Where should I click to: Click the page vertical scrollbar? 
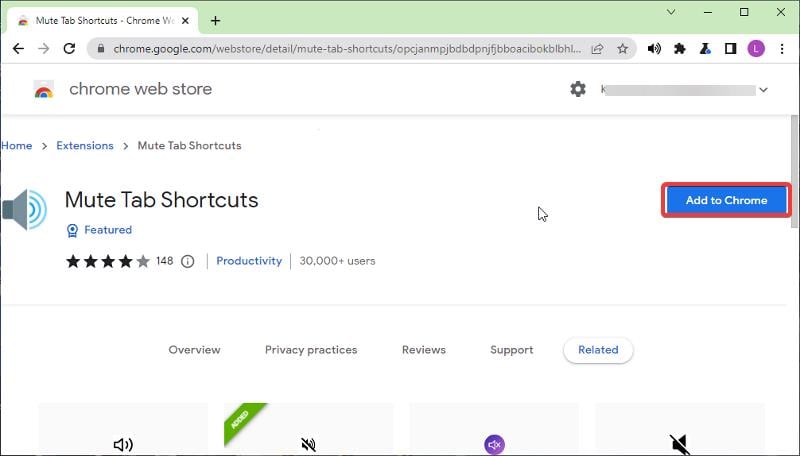(794, 171)
